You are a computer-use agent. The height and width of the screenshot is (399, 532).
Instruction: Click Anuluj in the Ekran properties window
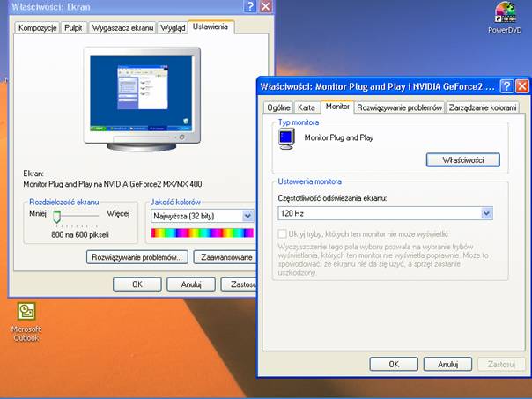tap(191, 284)
